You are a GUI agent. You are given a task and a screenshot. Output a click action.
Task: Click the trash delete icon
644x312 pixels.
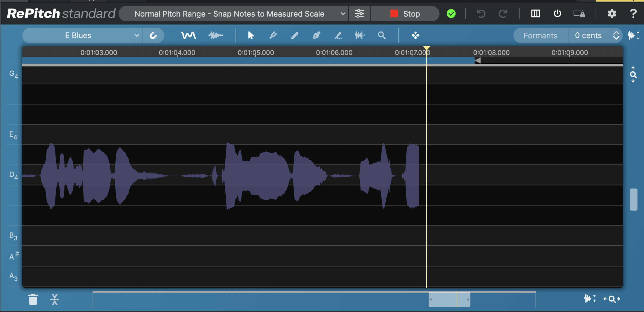pos(33,299)
